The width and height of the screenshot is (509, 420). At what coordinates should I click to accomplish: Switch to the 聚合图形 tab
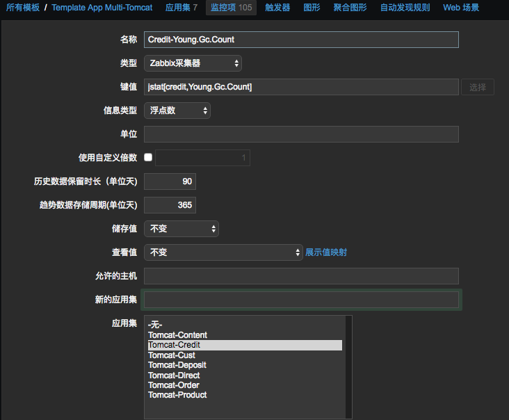pos(350,8)
